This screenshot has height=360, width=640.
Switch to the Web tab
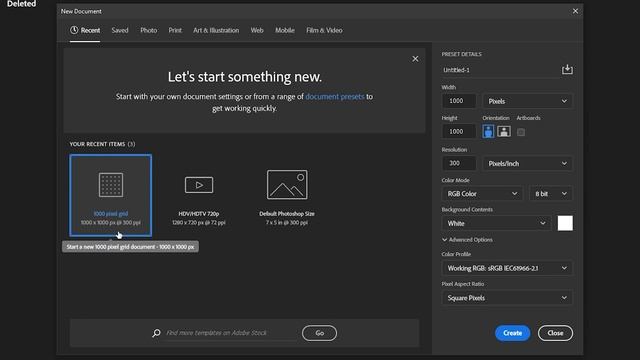coord(257,30)
